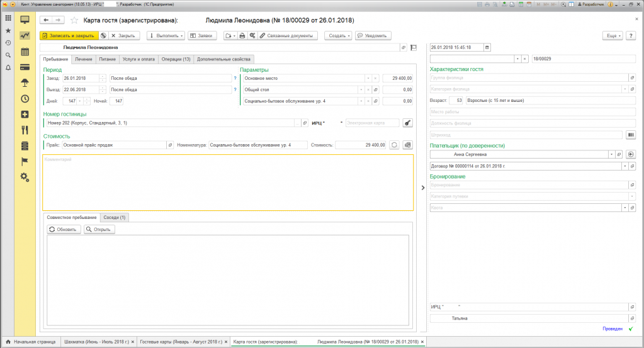Click into the Комментарий text field

point(228,182)
